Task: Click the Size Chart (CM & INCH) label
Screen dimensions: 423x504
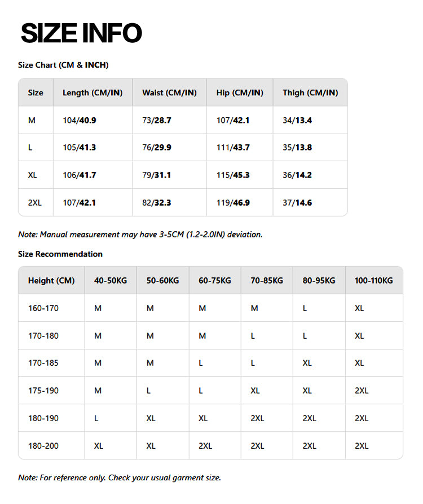Action: pos(63,65)
